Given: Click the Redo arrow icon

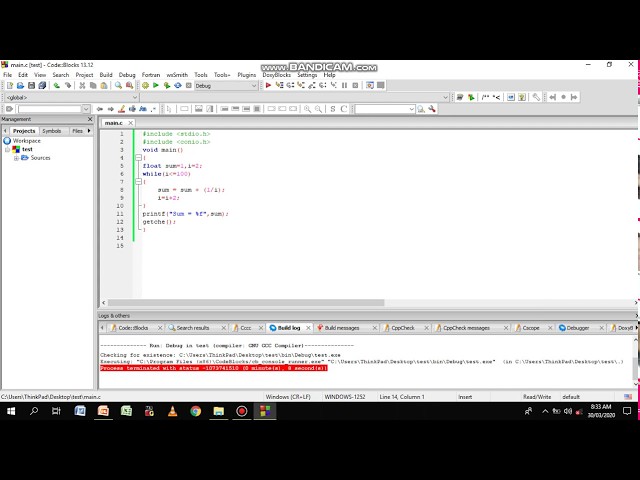Looking at the screenshot, I should pos(68,85).
